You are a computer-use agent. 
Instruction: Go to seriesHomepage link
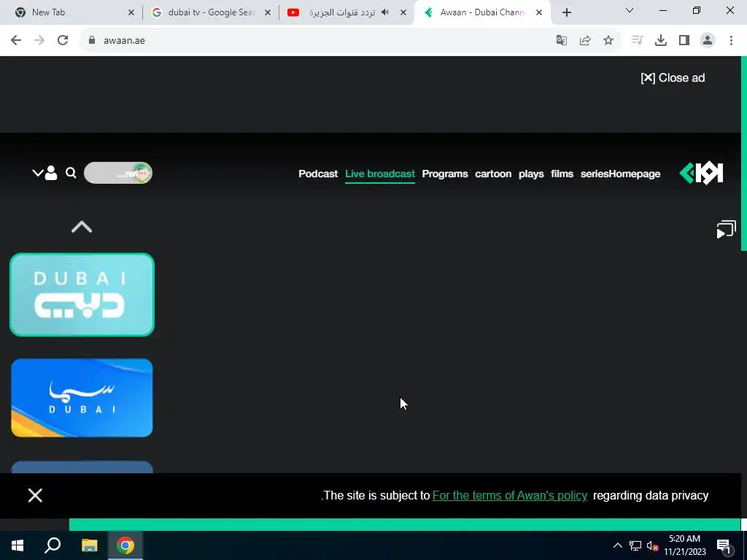620,174
